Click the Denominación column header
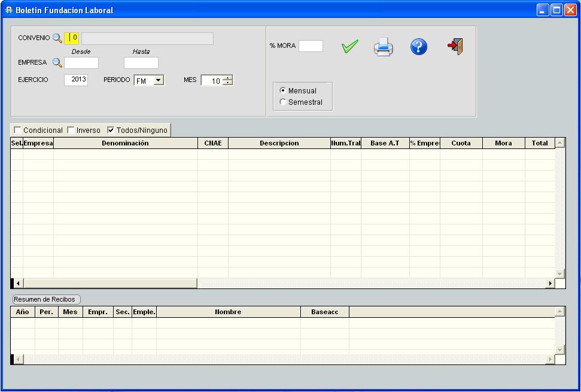Screen dimensions: 581x392 click(x=126, y=143)
